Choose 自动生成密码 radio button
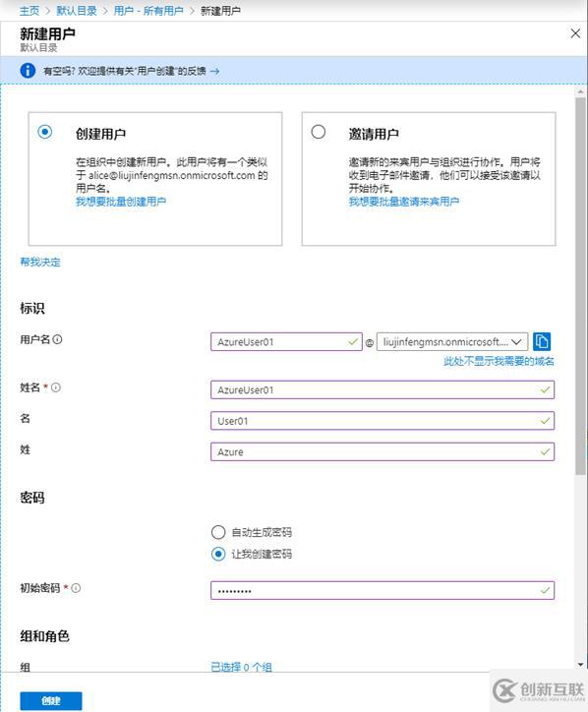Screen dimensions: 588x712 coord(218,532)
